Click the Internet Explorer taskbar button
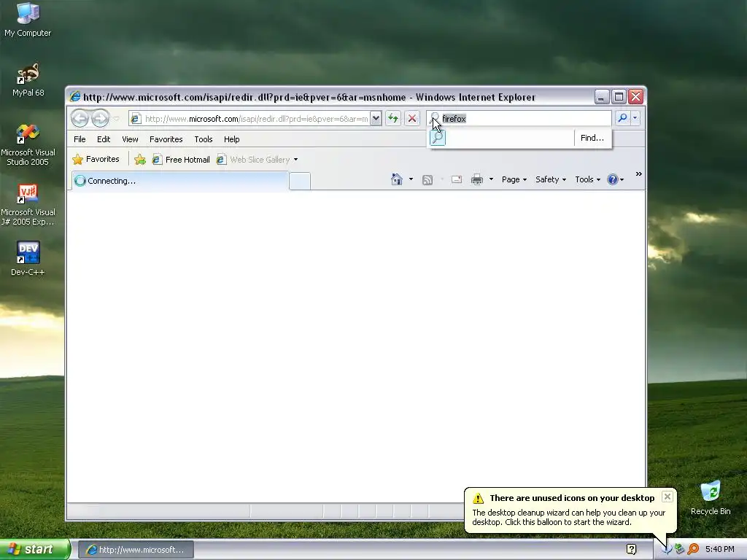 [136, 550]
